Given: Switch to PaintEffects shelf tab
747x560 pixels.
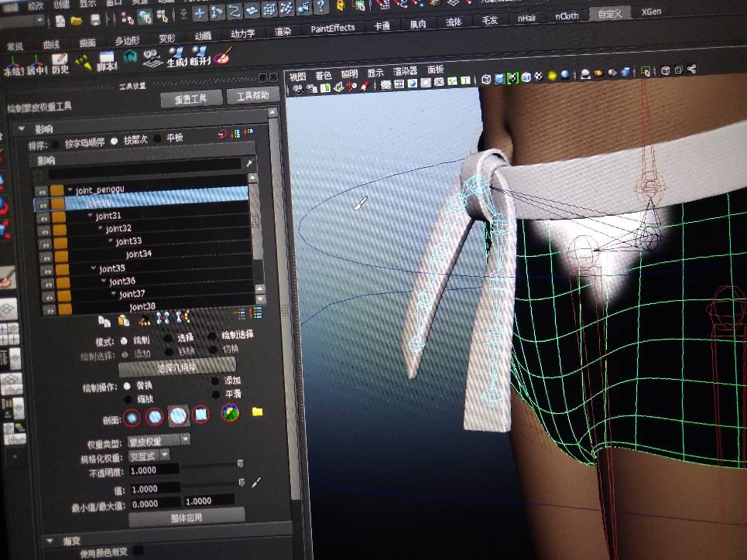Looking at the screenshot, I should tap(333, 29).
